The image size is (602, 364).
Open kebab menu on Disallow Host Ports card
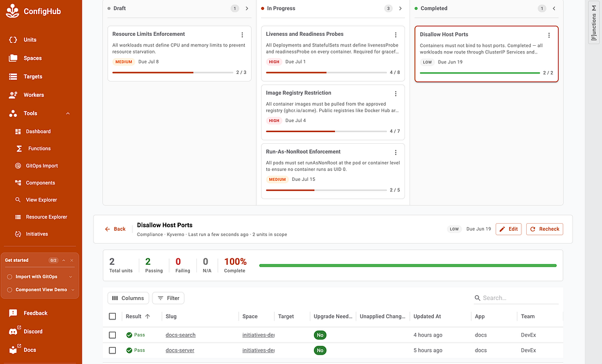(549, 35)
